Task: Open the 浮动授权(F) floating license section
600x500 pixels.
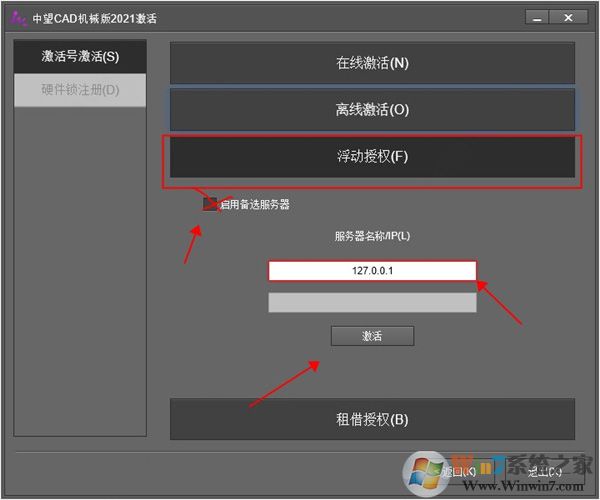Action: coord(372,157)
